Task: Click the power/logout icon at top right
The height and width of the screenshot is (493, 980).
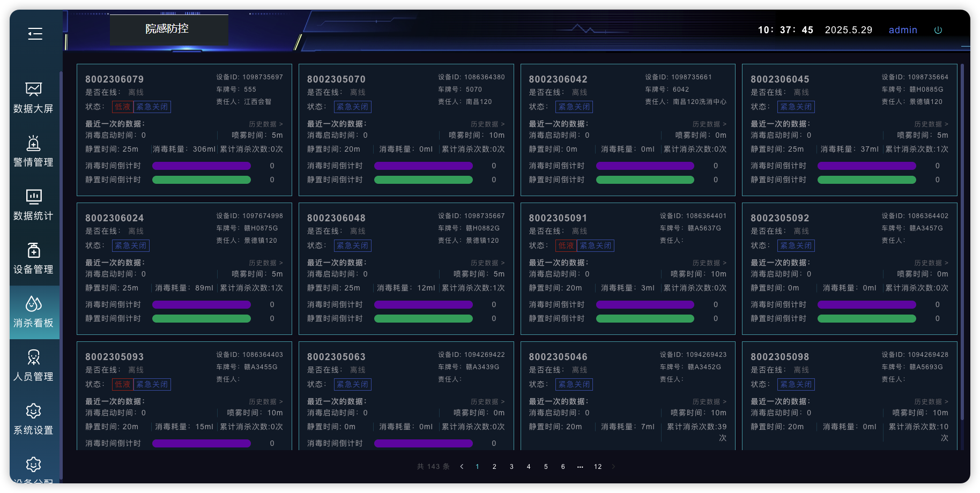Action: [938, 30]
